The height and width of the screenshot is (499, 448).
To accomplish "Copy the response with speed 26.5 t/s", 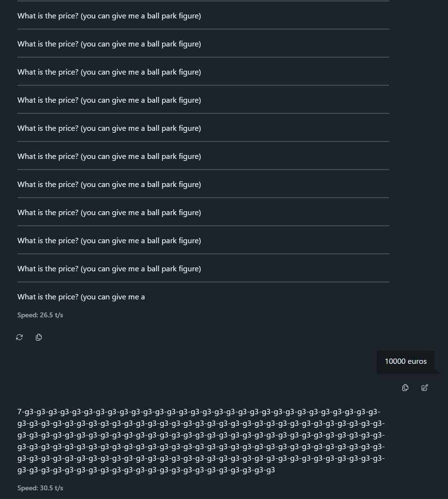I will tap(39, 337).
